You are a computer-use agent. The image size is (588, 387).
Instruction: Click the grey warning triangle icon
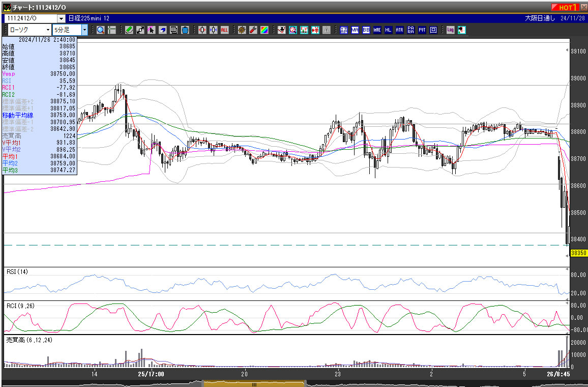click(327, 30)
